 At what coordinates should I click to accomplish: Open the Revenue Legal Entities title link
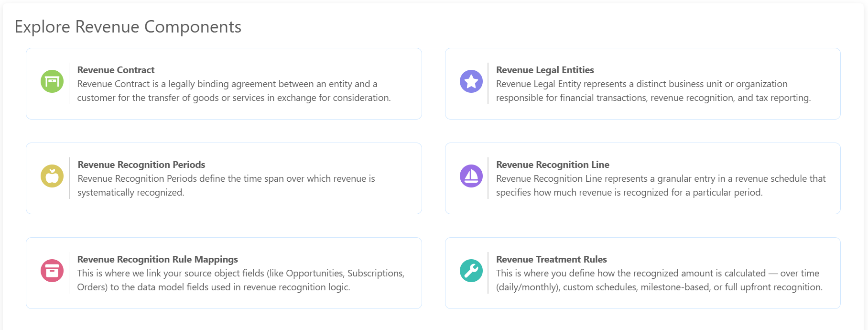(x=545, y=70)
